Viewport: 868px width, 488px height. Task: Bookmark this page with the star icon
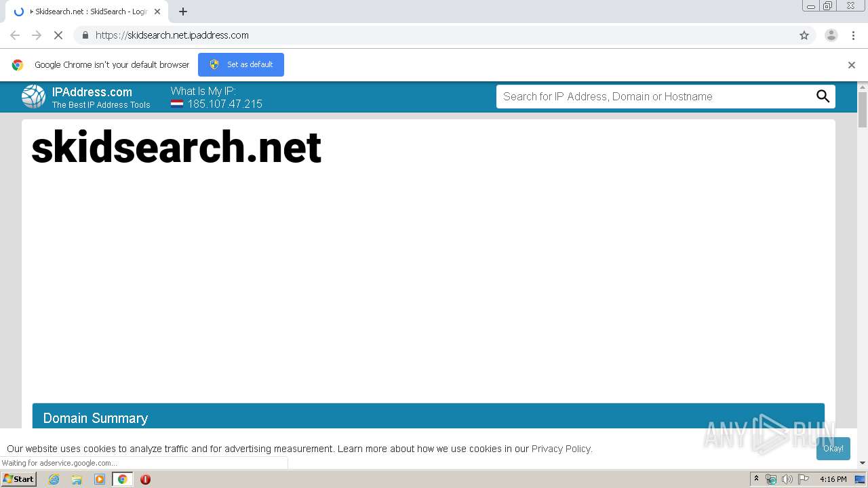pos(804,35)
